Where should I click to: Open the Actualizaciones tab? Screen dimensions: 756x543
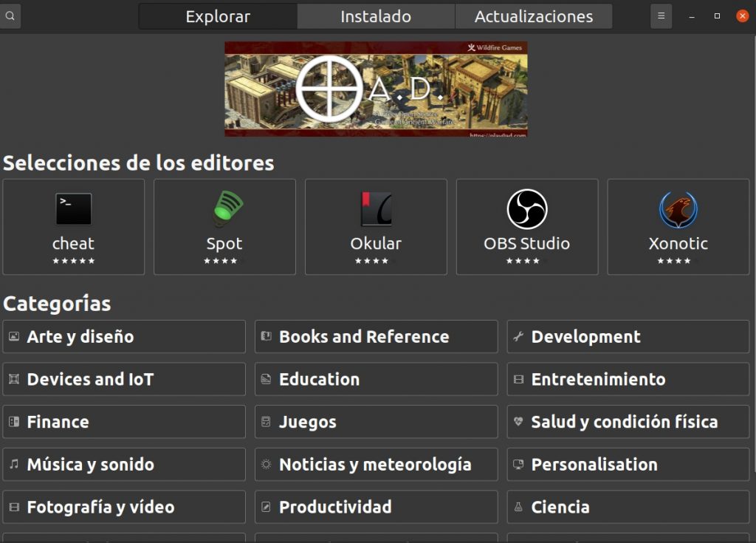tap(534, 16)
